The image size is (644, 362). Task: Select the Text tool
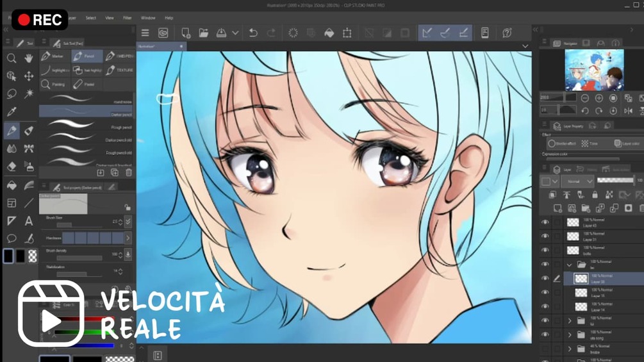(29, 221)
